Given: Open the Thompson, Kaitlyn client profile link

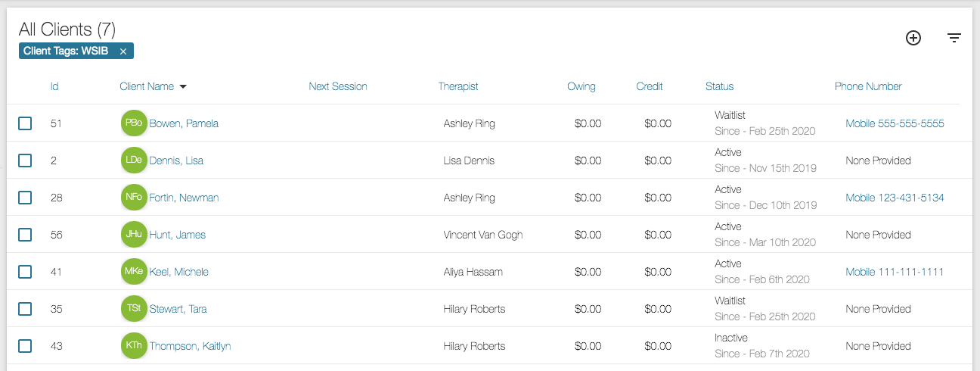Looking at the screenshot, I should (x=190, y=346).
